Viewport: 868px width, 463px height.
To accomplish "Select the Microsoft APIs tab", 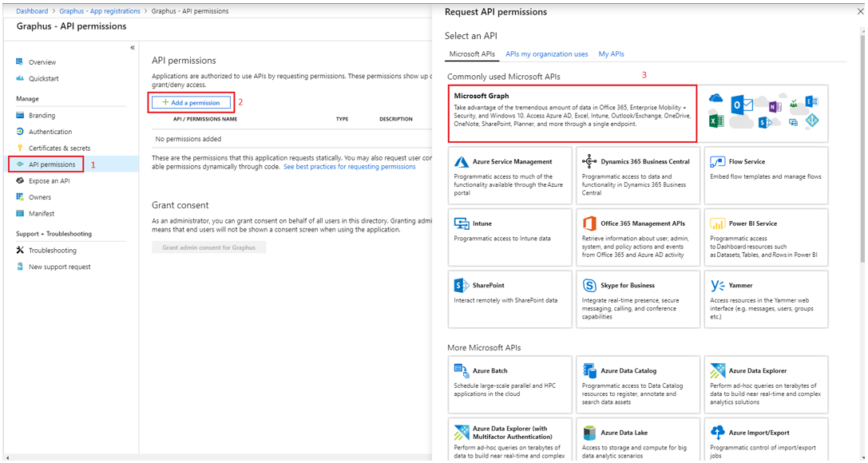I will point(472,54).
